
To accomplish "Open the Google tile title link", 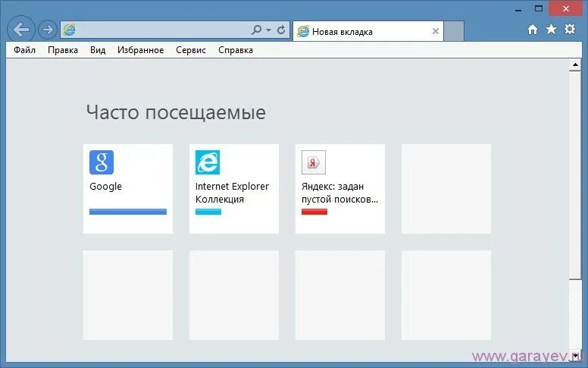I will click(x=105, y=187).
